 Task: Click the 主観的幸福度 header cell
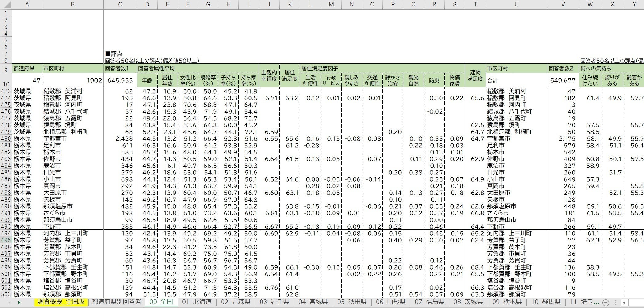click(x=269, y=76)
